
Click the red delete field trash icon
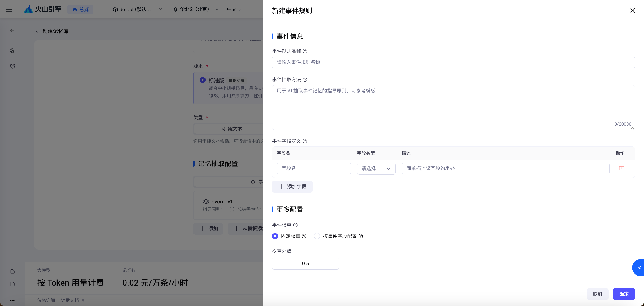click(x=621, y=168)
